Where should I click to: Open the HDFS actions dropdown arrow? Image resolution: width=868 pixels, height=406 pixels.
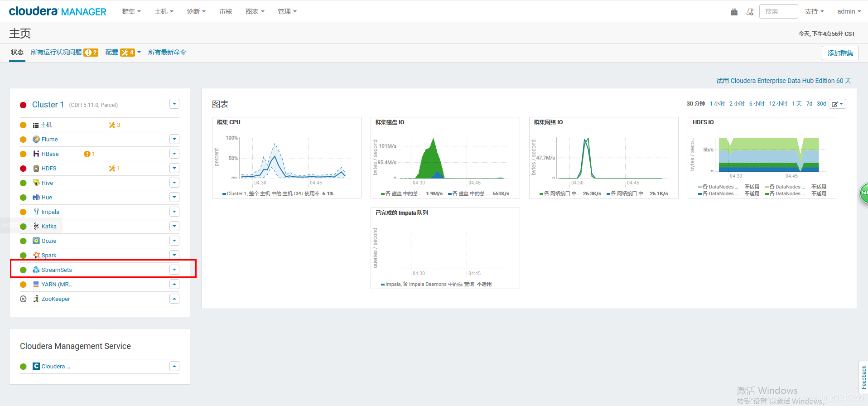coord(174,168)
